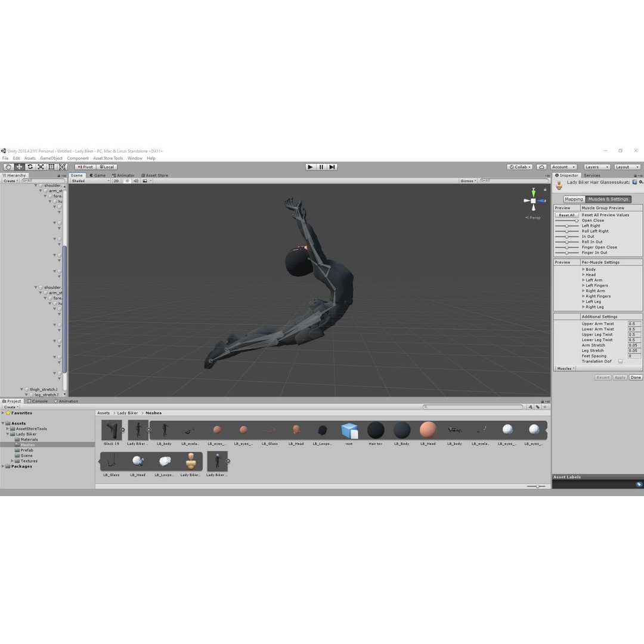Open the cloud services icon
Image resolution: width=644 pixels, height=644 pixels.
(541, 167)
